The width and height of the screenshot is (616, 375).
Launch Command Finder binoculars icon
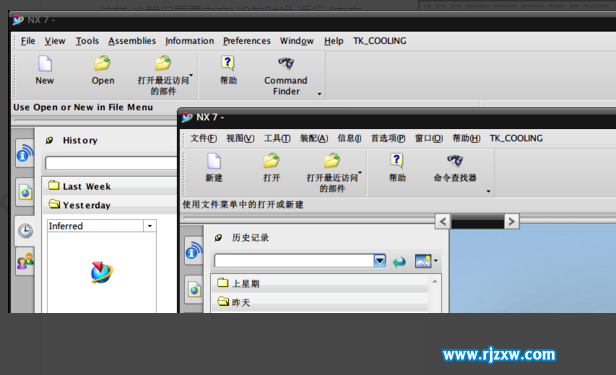(x=286, y=63)
